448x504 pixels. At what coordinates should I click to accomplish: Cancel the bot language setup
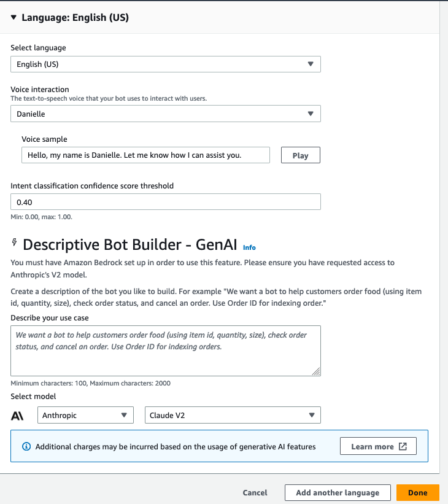pos(255,493)
